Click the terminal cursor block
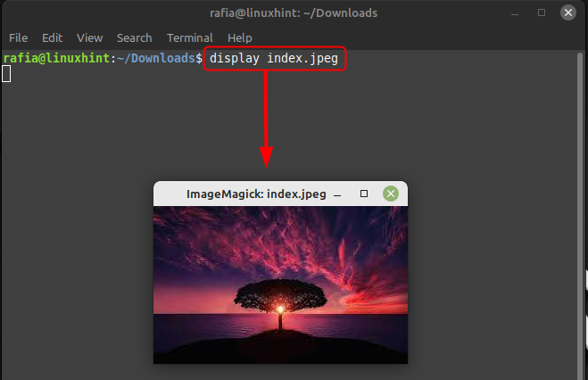588x380 pixels. pyautogui.click(x=6, y=73)
